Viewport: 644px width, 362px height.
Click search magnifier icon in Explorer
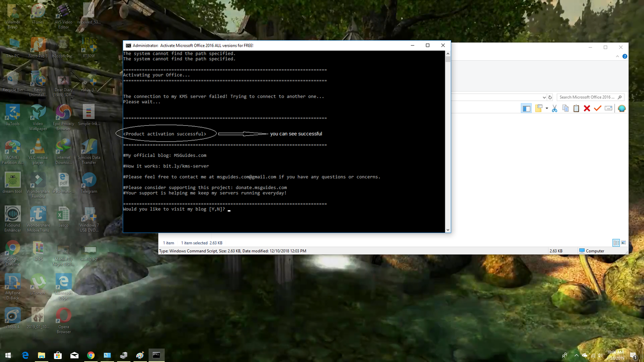coord(620,97)
